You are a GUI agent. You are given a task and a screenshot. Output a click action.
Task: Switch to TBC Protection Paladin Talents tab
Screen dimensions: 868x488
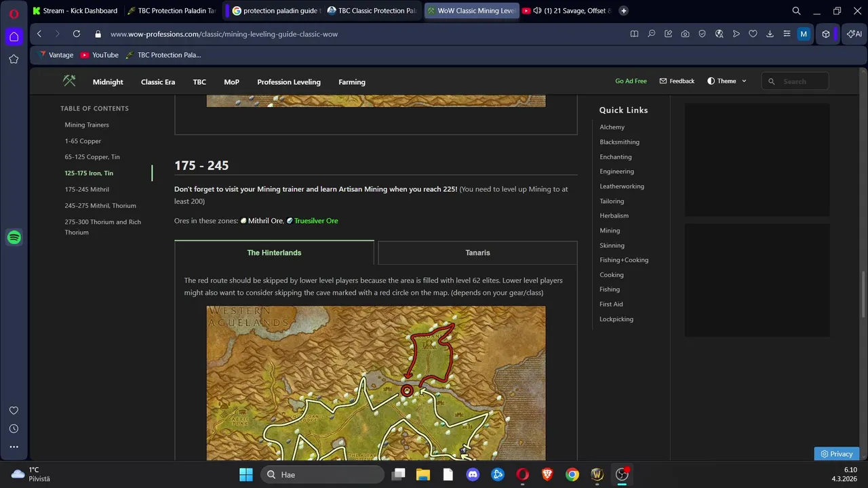(172, 11)
